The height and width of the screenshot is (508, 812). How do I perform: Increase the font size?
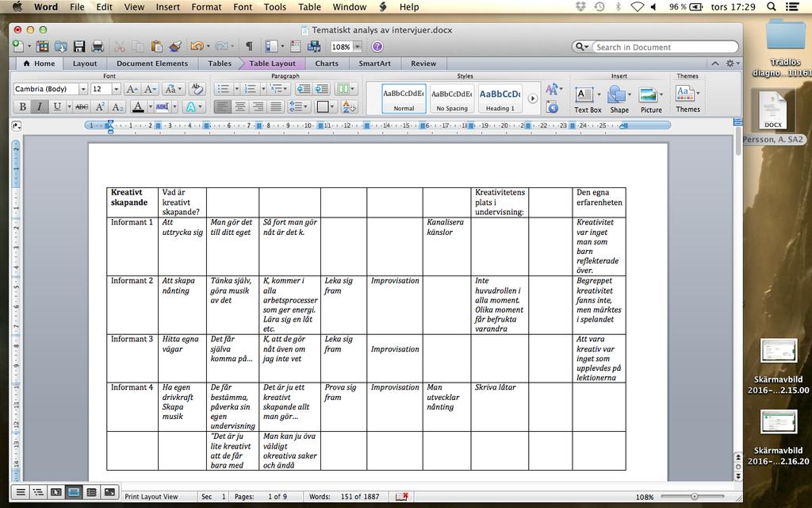pos(132,89)
